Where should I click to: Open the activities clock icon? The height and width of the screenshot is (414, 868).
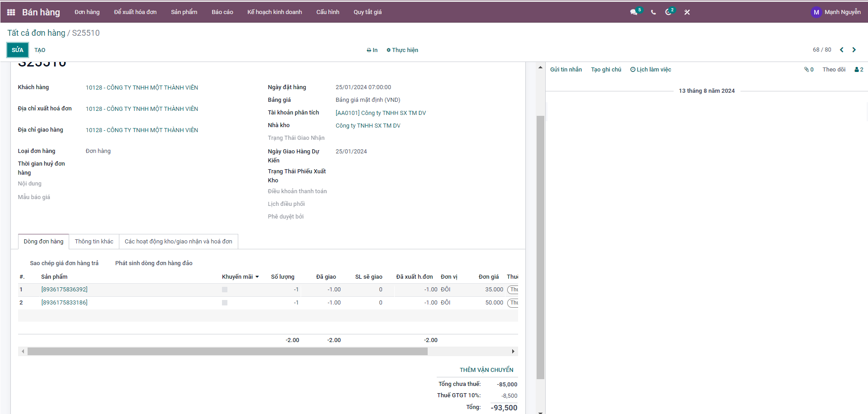[x=669, y=12]
